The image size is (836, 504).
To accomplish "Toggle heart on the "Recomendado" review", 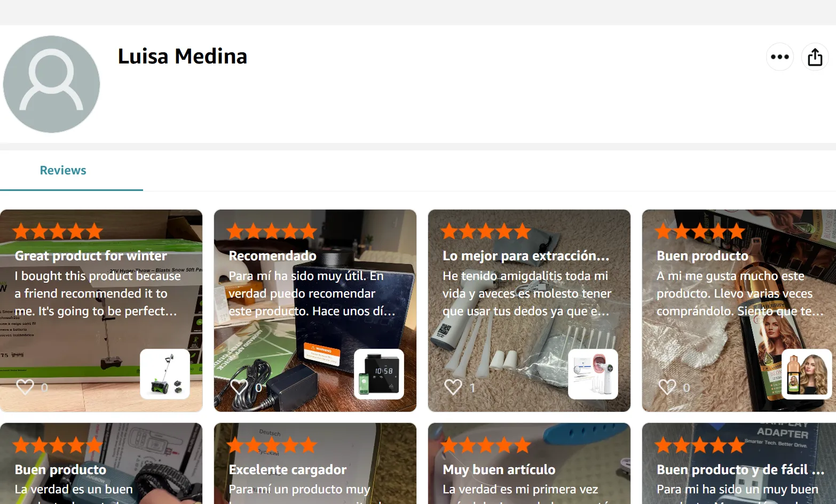I will 239,387.
